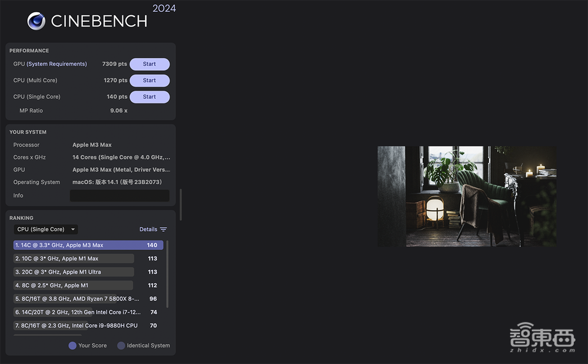Screen dimensions: 588x364
Task: Select the Apple M3 Max ranking entry
Action: pyautogui.click(x=88, y=245)
